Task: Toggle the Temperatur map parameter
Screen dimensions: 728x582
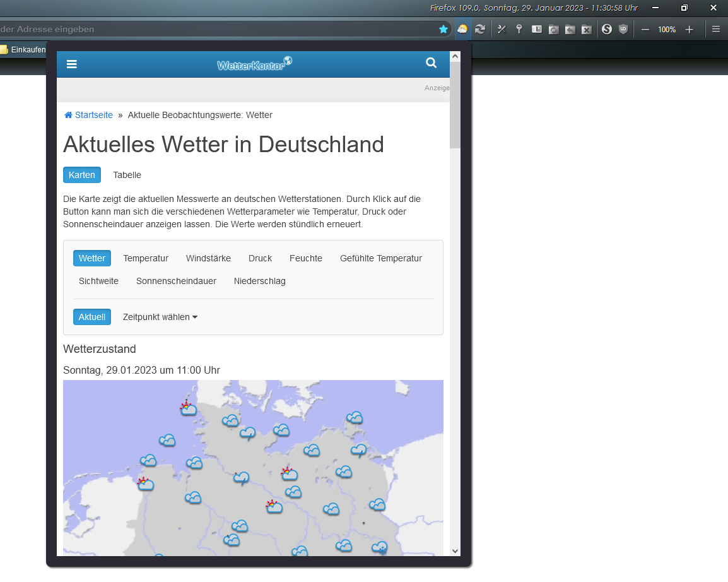Action: [146, 258]
